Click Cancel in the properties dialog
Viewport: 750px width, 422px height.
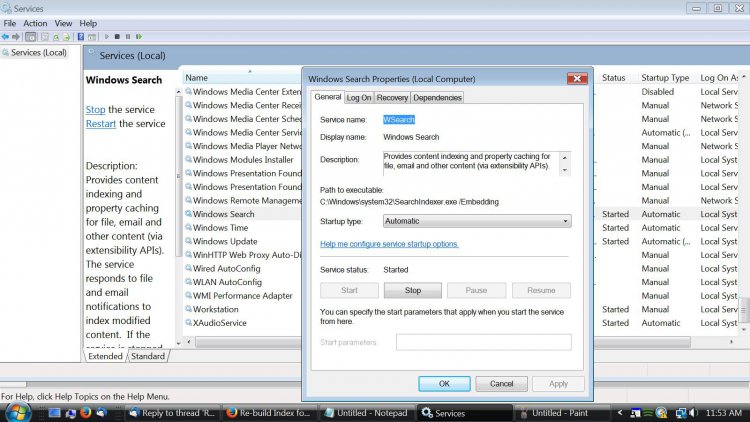click(501, 384)
